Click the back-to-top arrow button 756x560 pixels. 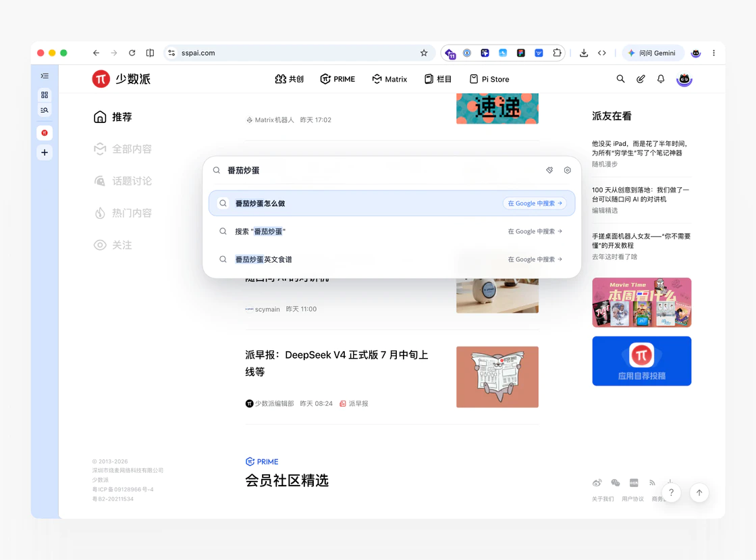(699, 492)
